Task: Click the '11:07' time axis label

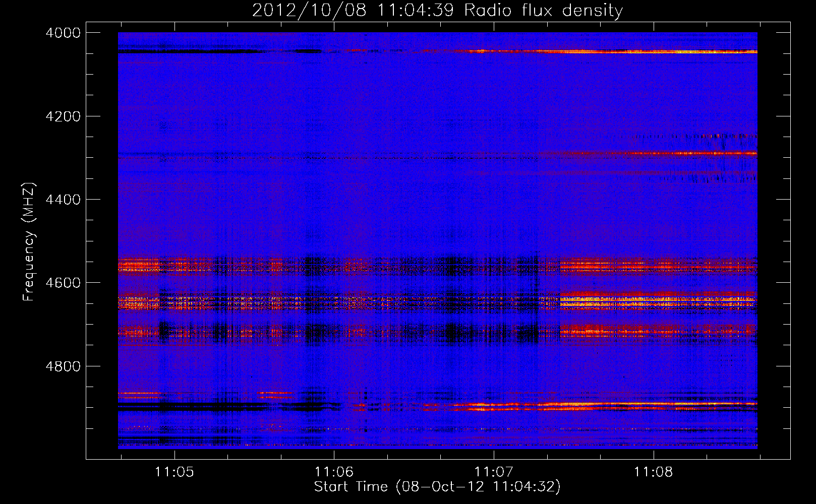Action: [x=494, y=472]
